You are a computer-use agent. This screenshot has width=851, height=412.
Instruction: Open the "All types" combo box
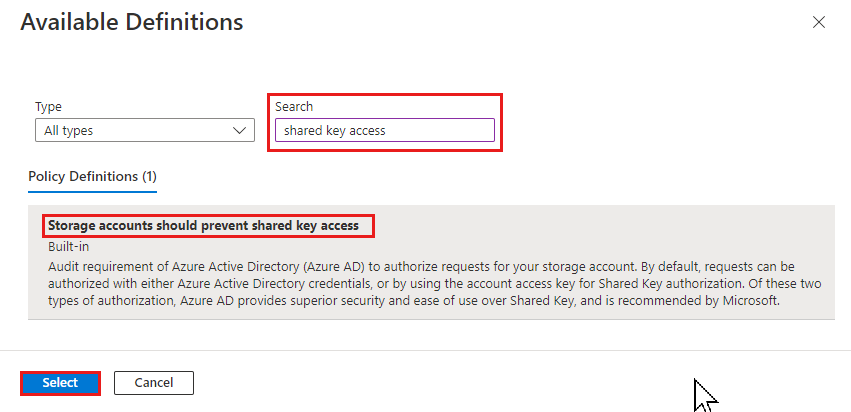click(x=145, y=130)
